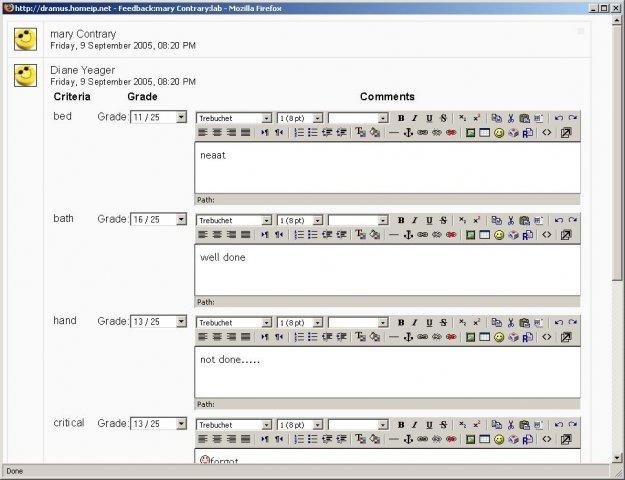Open the Trebuchet font dropdown for critical
Viewport: 625px width, 480px height.
click(234, 425)
